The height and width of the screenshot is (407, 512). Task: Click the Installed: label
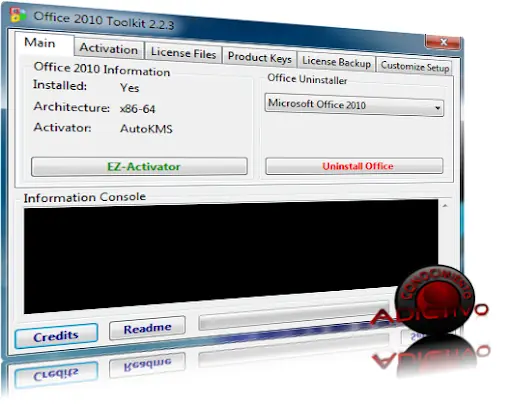60,85
